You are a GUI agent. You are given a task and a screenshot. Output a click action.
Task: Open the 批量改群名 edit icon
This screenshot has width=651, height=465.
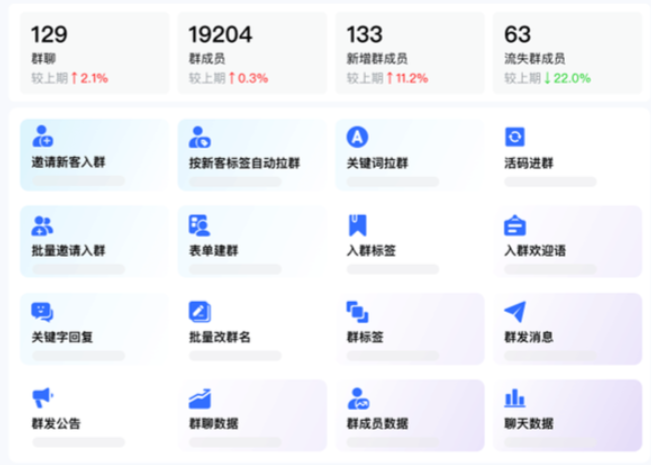200,312
